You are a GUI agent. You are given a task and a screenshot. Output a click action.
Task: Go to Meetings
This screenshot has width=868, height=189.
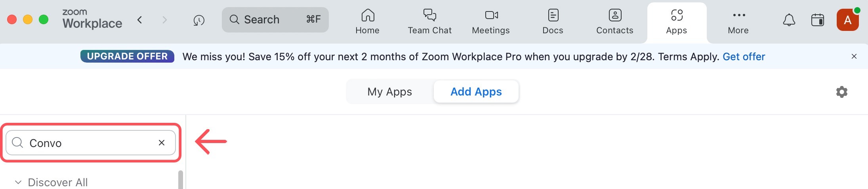[x=491, y=22]
